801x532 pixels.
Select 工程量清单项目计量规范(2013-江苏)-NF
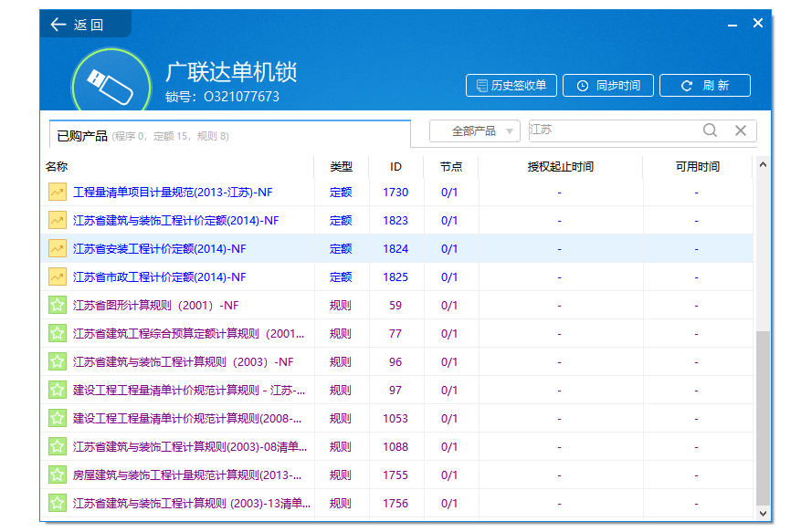pyautogui.click(x=173, y=192)
